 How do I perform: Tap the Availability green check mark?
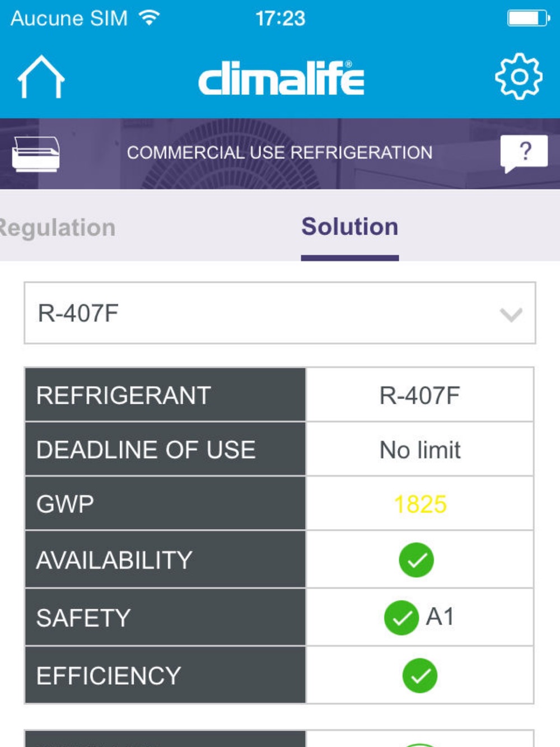coord(416,559)
